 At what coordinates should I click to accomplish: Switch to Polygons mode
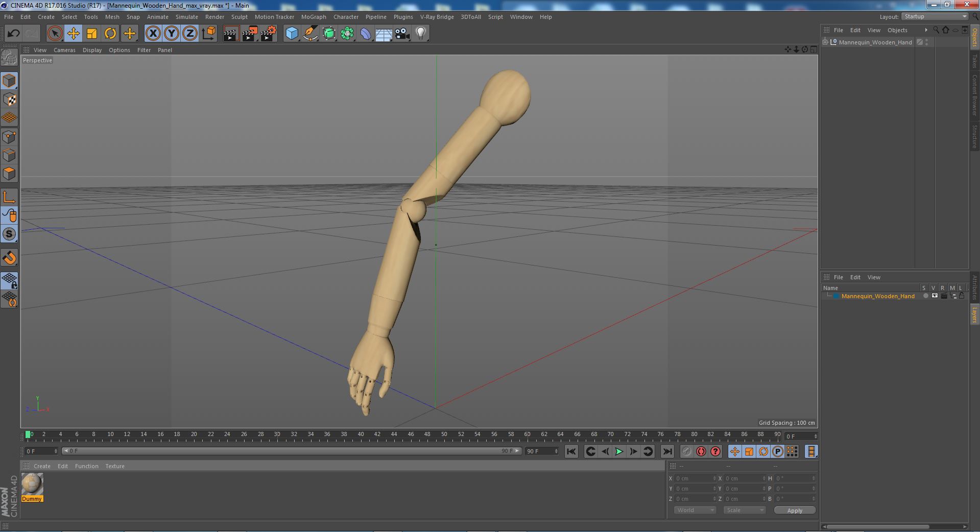pyautogui.click(x=9, y=174)
